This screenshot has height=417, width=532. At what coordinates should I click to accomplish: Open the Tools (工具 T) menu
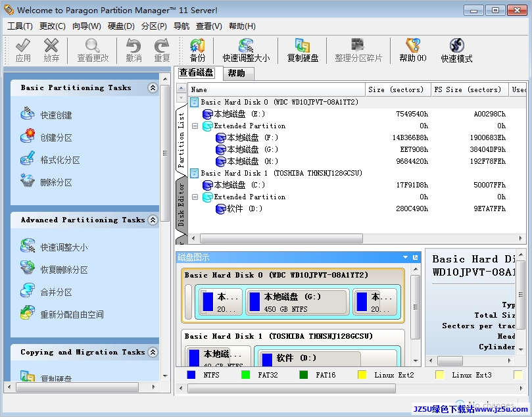point(20,26)
